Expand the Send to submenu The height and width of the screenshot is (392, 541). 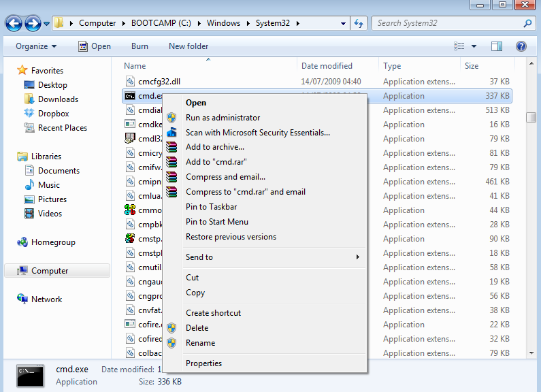pyautogui.click(x=274, y=257)
